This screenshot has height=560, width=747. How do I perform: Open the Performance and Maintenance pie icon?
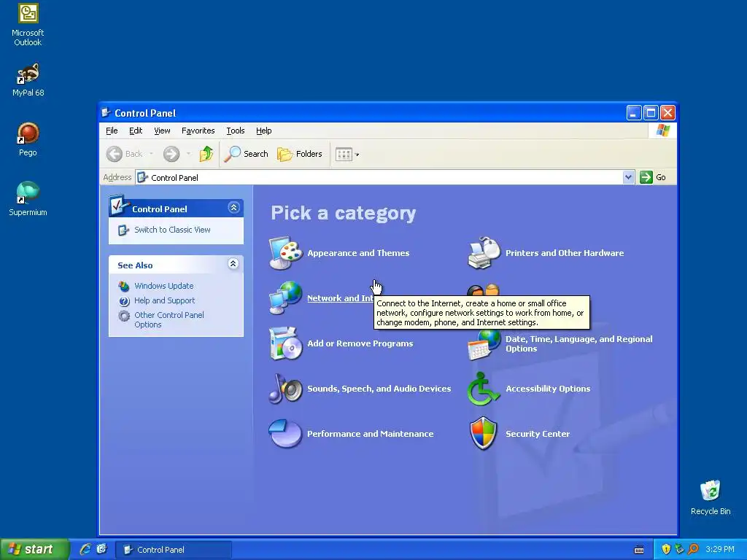coord(285,434)
